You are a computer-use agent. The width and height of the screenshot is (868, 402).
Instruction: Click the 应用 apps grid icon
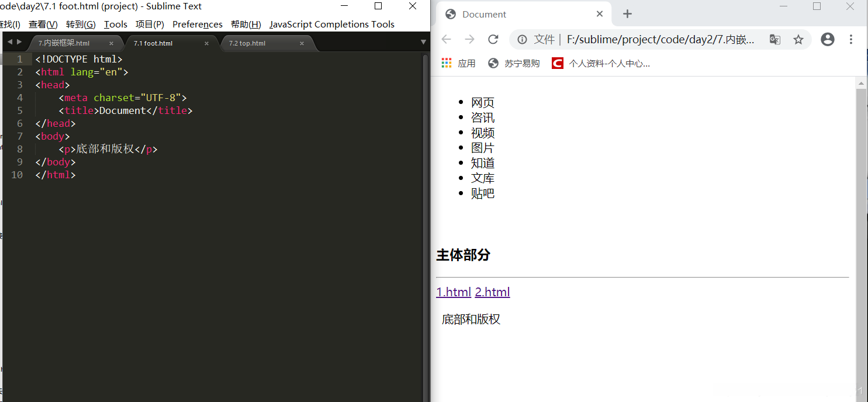[x=446, y=63]
